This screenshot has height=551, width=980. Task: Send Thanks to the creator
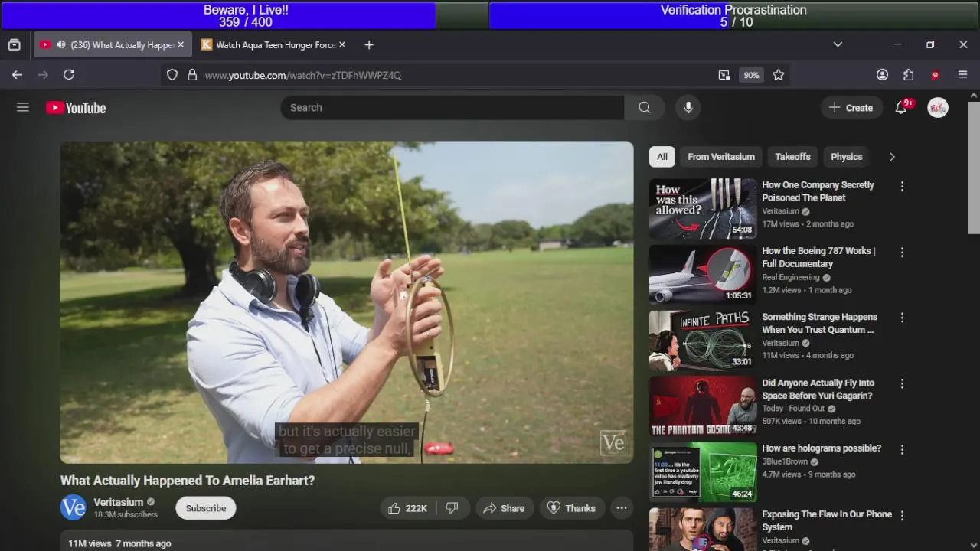tap(572, 508)
